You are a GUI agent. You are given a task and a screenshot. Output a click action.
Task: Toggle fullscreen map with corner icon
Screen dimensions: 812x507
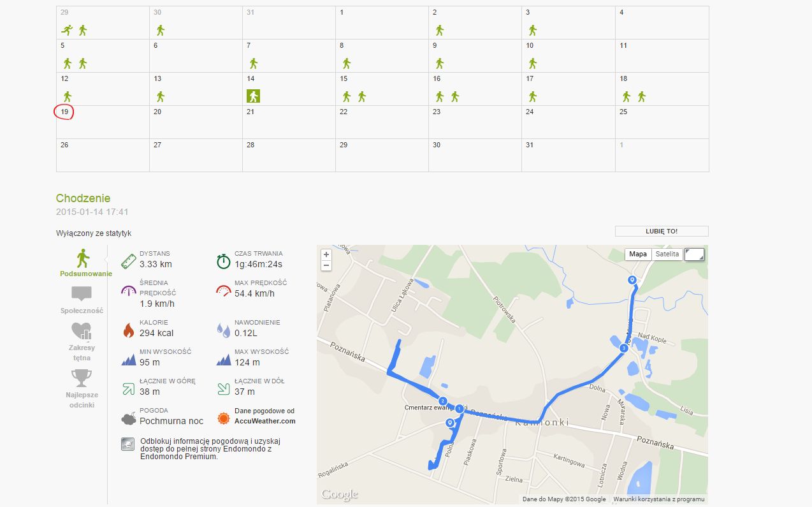(x=695, y=254)
